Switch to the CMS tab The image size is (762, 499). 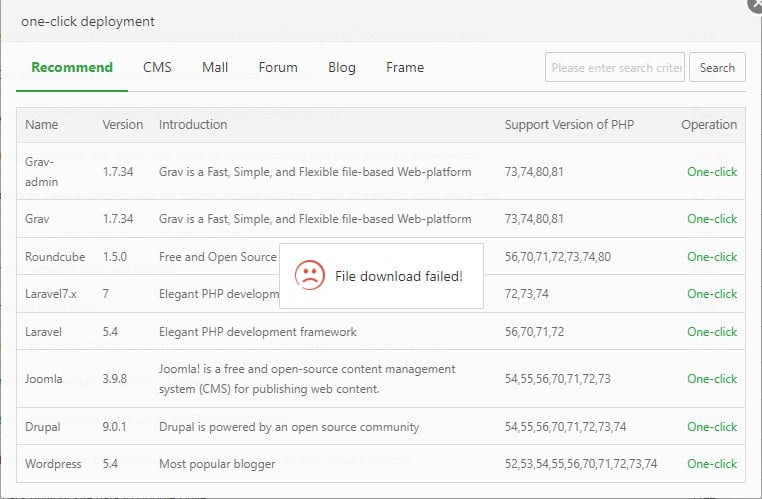(x=157, y=68)
